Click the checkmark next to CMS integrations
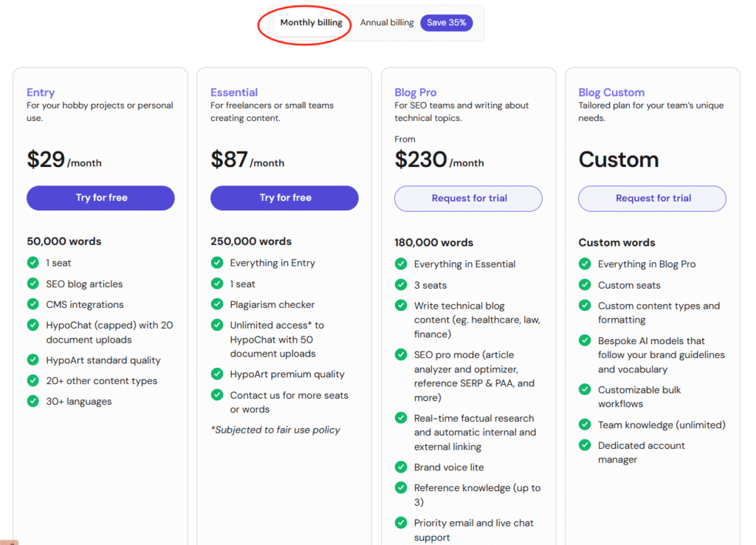The height and width of the screenshot is (545, 756). (x=33, y=304)
